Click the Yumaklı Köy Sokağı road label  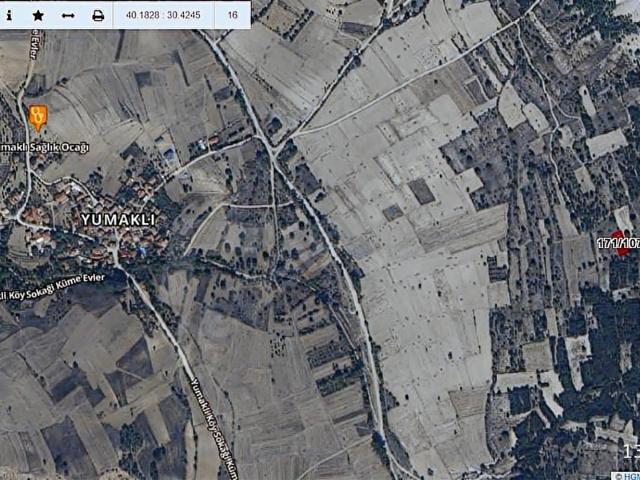pyautogui.click(x=215, y=428)
